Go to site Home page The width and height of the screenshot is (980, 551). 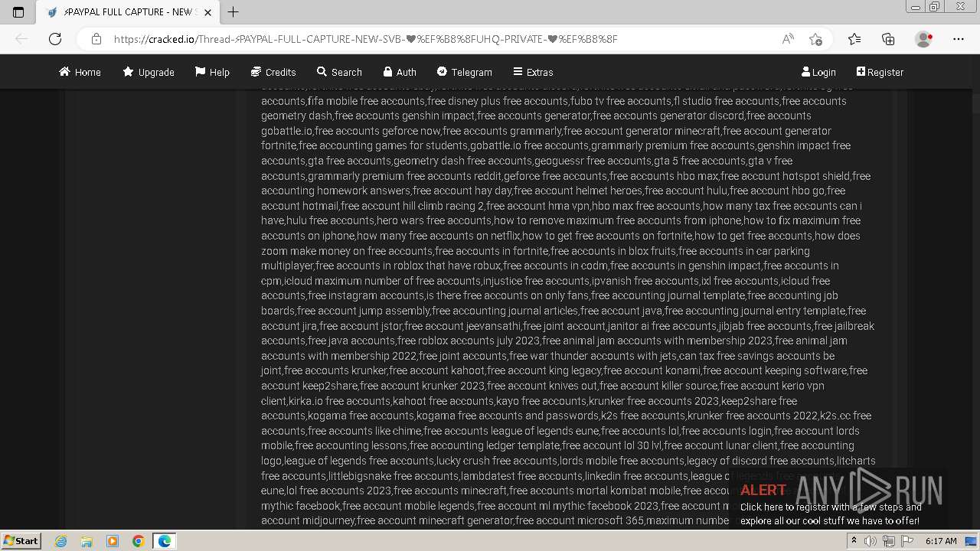pos(80,72)
